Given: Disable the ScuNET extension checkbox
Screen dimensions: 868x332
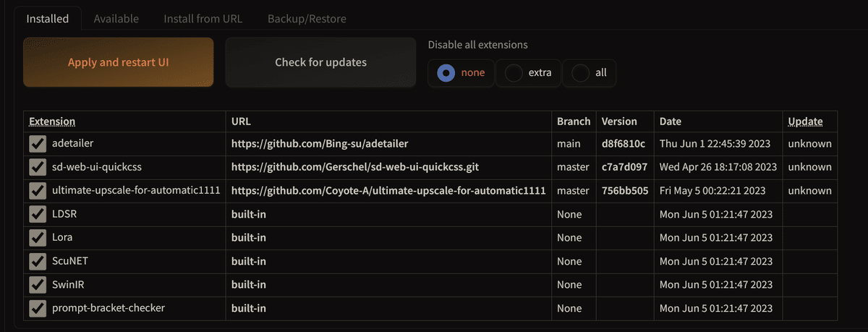Looking at the screenshot, I should tap(38, 262).
